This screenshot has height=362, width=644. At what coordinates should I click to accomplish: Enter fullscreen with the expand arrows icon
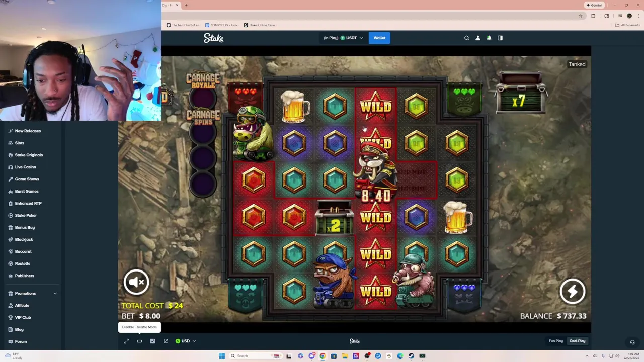126,341
